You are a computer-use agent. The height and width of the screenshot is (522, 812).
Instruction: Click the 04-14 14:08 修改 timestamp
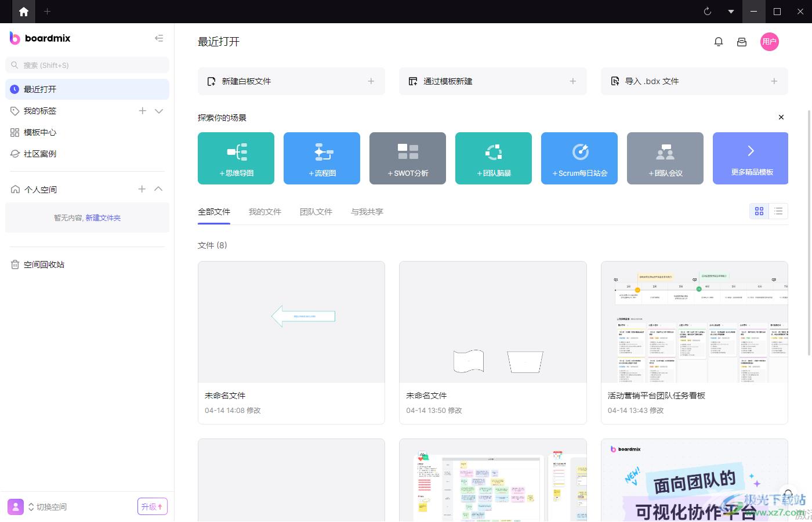pyautogui.click(x=233, y=411)
